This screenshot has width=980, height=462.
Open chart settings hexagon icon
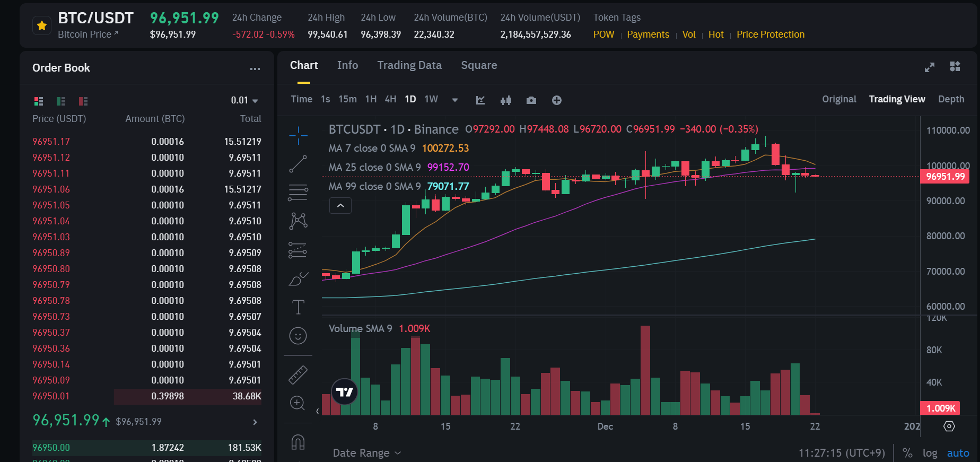(949, 426)
